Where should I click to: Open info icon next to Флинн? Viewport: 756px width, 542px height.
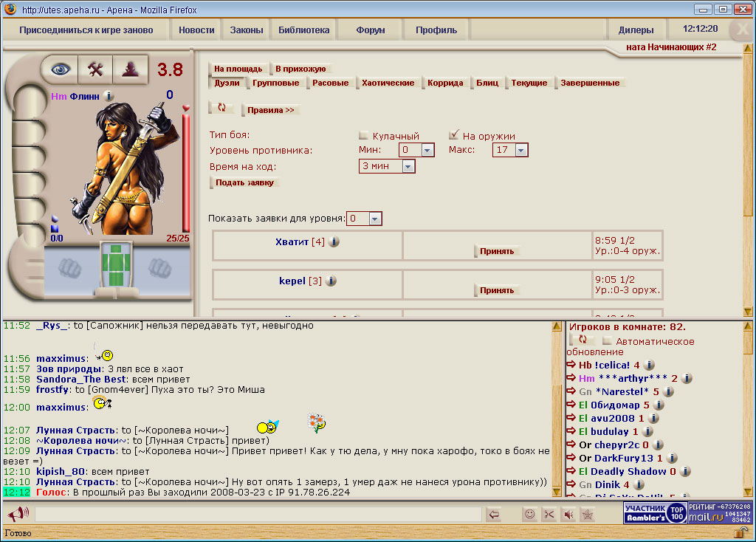point(109,96)
